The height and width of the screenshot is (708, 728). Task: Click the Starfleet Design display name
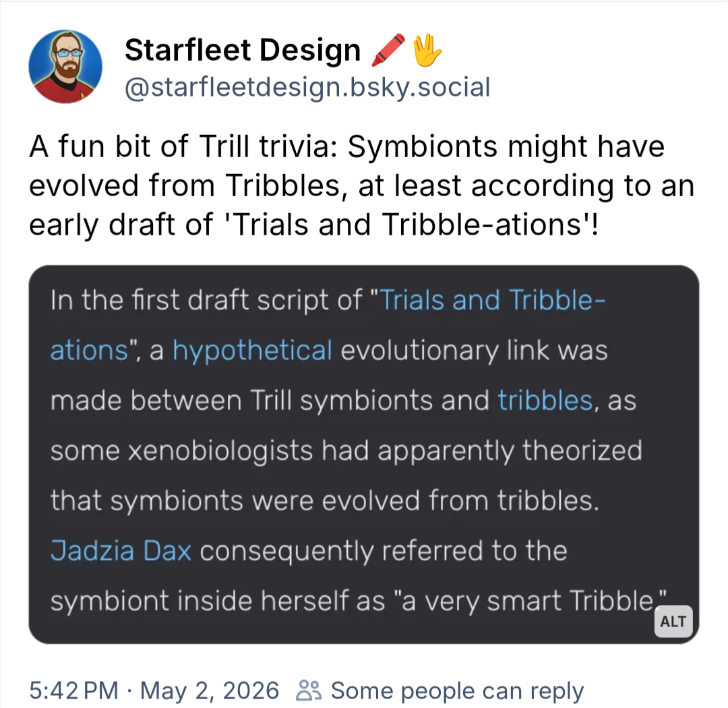coord(243,50)
